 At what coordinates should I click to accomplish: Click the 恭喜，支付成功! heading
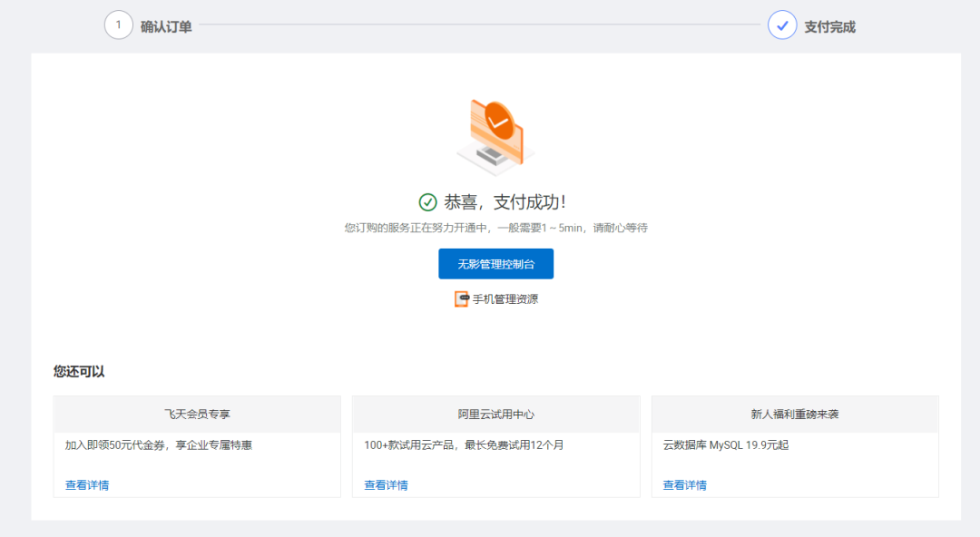click(505, 202)
